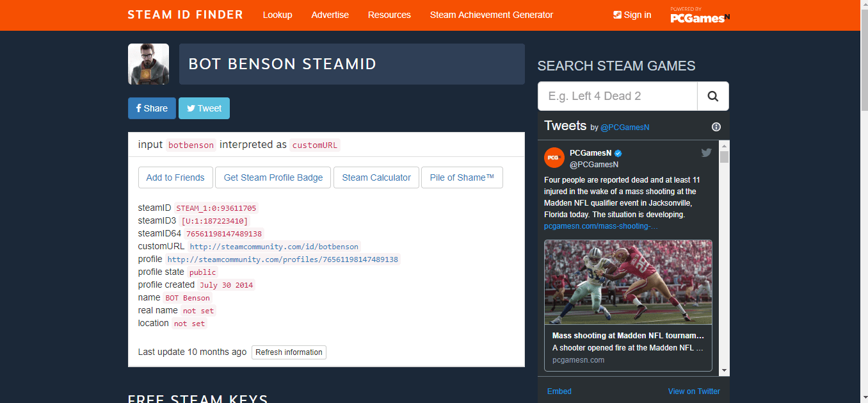Select the name value BOT Benson

pos(188,298)
